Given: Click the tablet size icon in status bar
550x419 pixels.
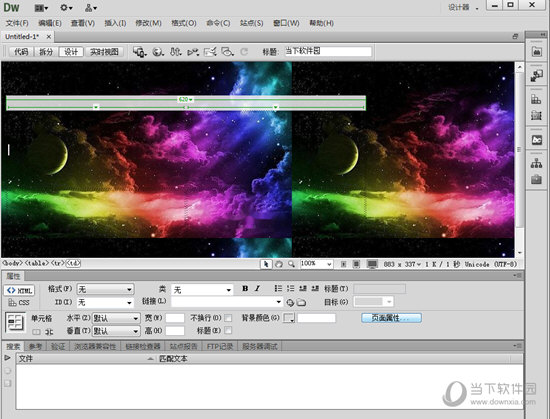Looking at the screenshot, I should pos(356,264).
